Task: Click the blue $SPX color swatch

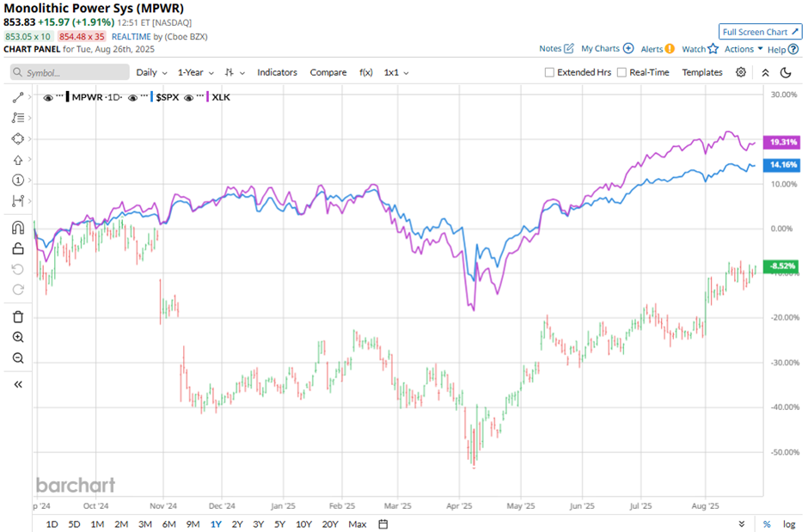Action: (151, 97)
